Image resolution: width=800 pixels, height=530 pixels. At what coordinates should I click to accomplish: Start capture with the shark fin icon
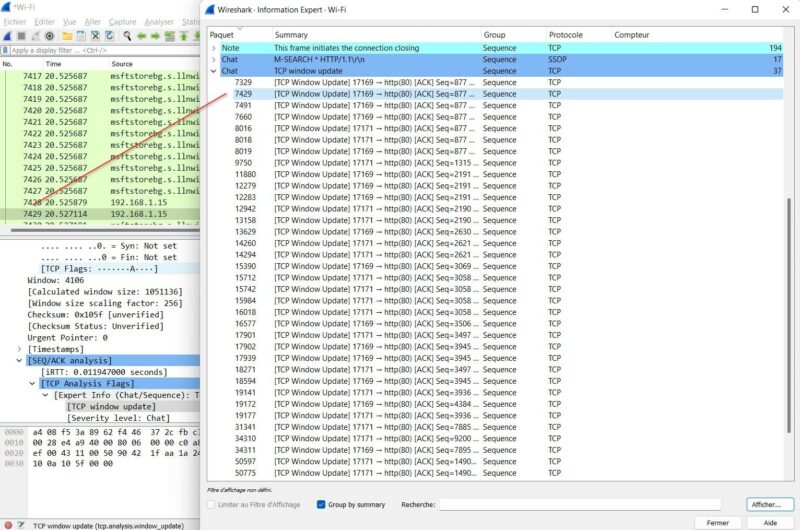click(8, 36)
